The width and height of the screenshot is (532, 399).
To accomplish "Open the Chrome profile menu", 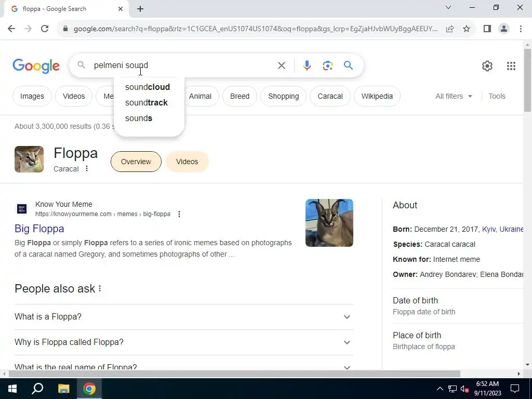I will tap(504, 29).
